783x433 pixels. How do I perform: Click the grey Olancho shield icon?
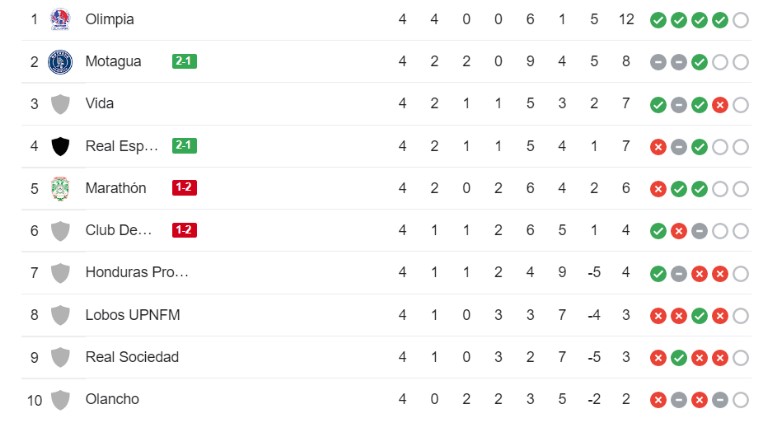tap(60, 400)
